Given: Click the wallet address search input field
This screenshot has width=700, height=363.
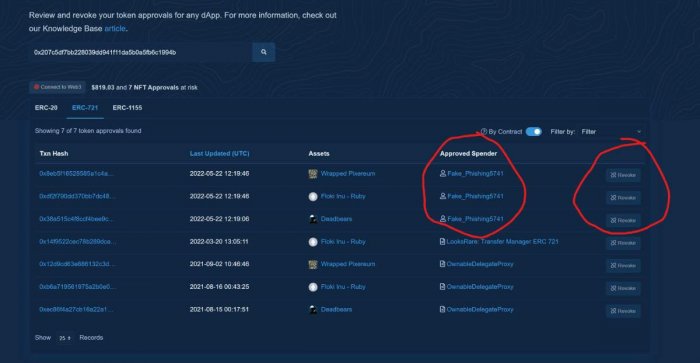Looking at the screenshot, I should (x=140, y=52).
